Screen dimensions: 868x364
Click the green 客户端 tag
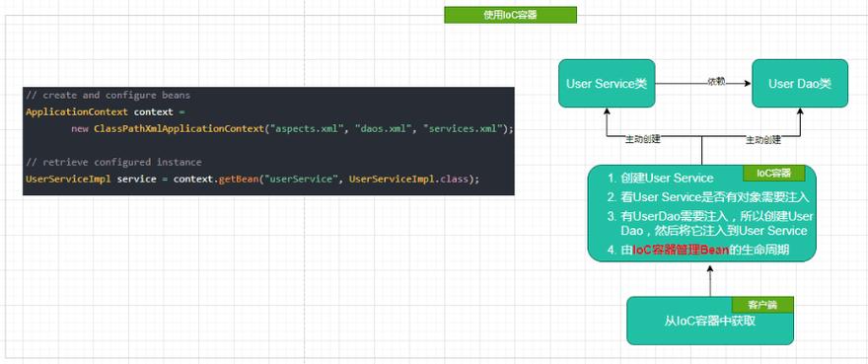coord(762,304)
